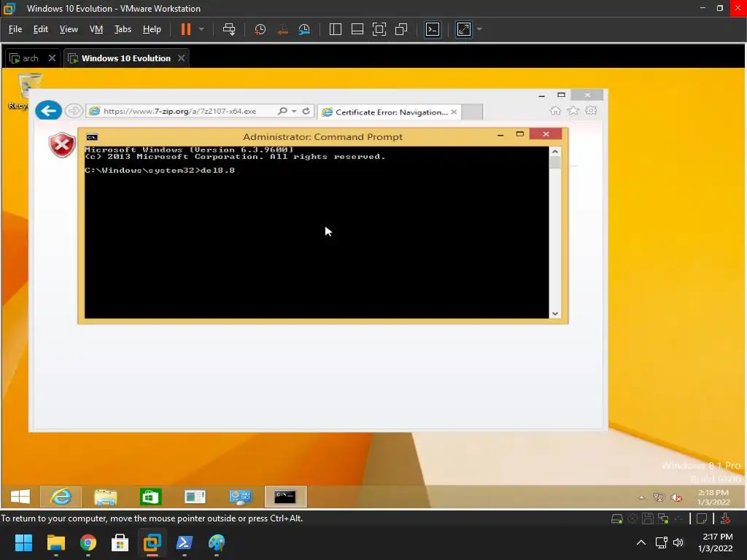Close the Windows 10 Evolution tab
Viewport: 747px width, 560px height.
[181, 58]
